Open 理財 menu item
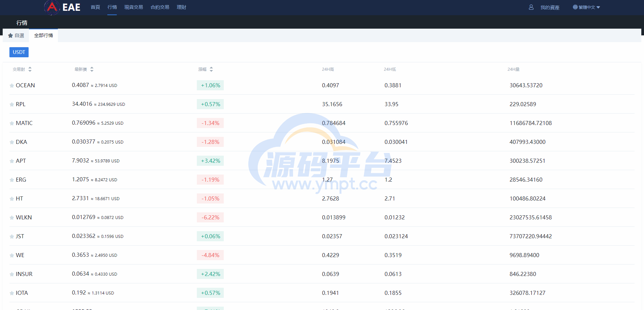This screenshot has height=310, width=644. point(181,7)
